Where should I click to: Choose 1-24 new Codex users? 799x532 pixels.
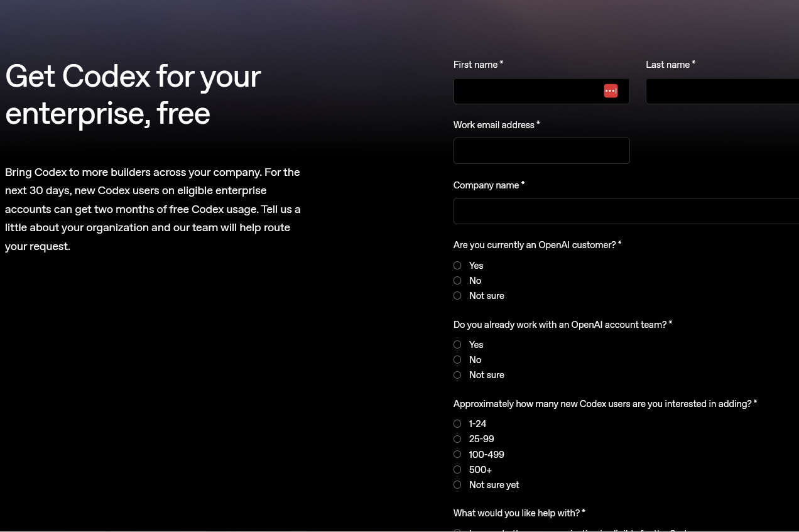coord(457,424)
